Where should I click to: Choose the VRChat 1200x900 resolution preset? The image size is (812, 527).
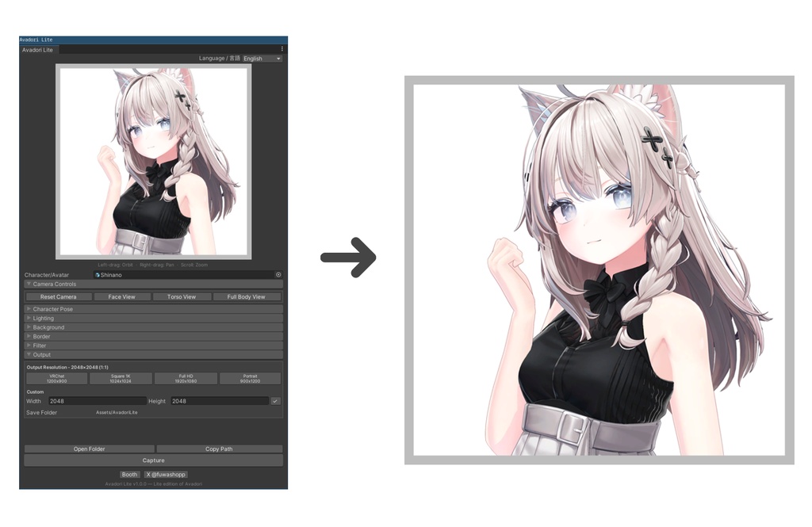tap(57, 379)
